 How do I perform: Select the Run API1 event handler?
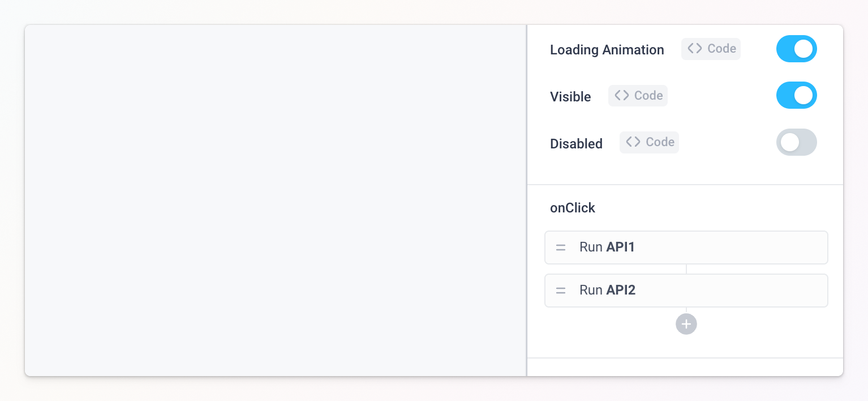point(686,248)
